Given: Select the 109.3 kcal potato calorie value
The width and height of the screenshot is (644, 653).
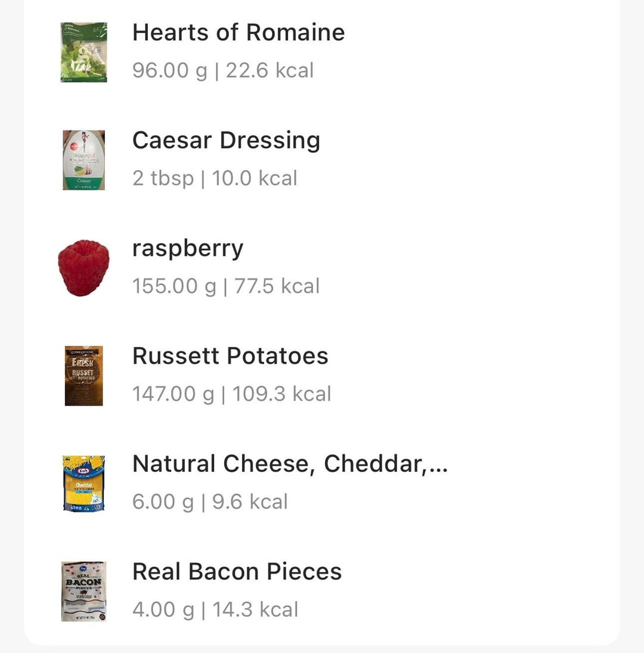Looking at the screenshot, I should click(x=282, y=394).
